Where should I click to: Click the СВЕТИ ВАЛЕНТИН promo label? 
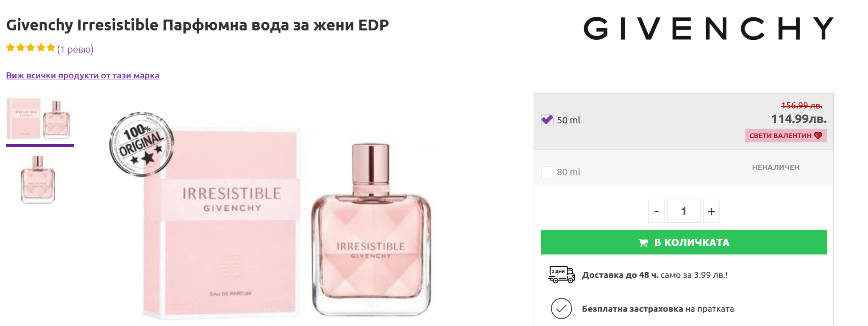pos(786,136)
